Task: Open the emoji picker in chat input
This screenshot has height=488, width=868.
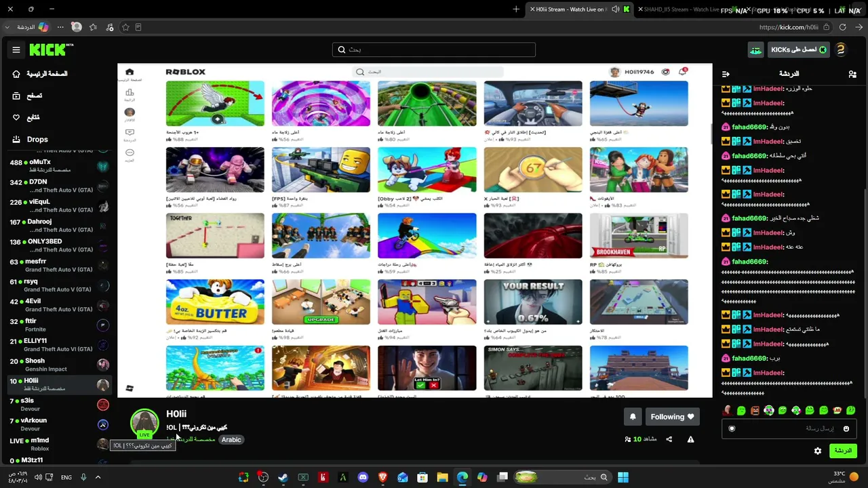Action: (846, 428)
